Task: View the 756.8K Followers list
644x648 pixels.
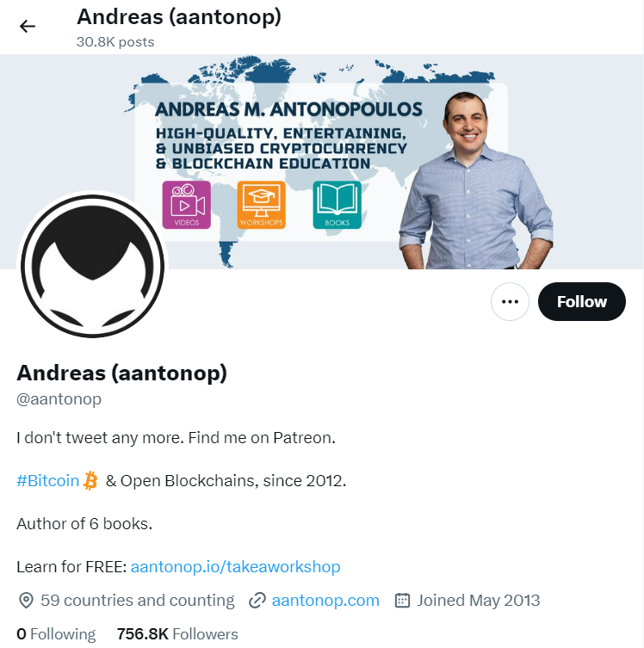Action: 177,634
